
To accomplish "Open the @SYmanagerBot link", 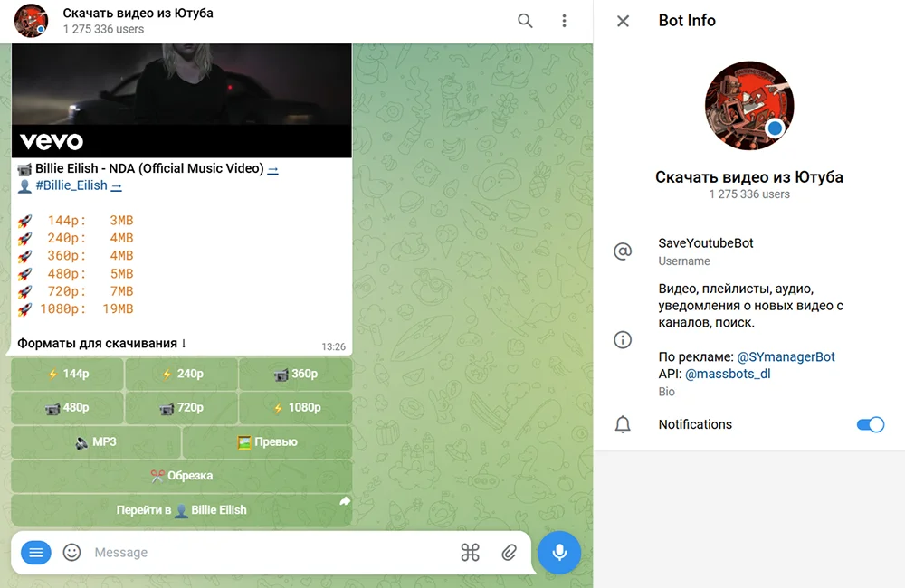I will coord(786,357).
